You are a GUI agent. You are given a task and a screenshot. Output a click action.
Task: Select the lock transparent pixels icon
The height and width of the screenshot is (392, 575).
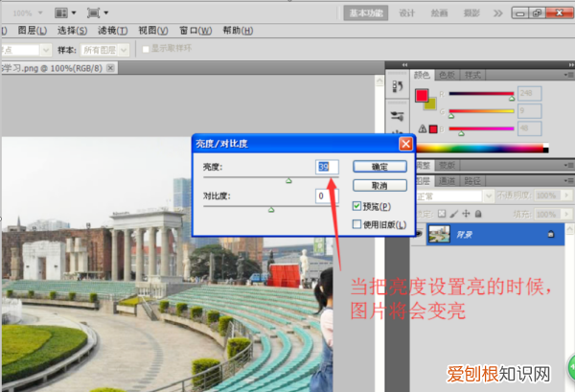(442, 214)
